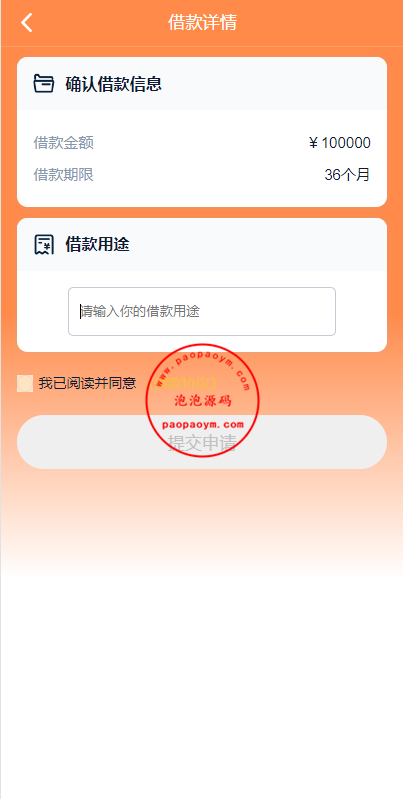403x799 pixels.
Task: Select the 借款用途 section heading
Action: (97, 245)
